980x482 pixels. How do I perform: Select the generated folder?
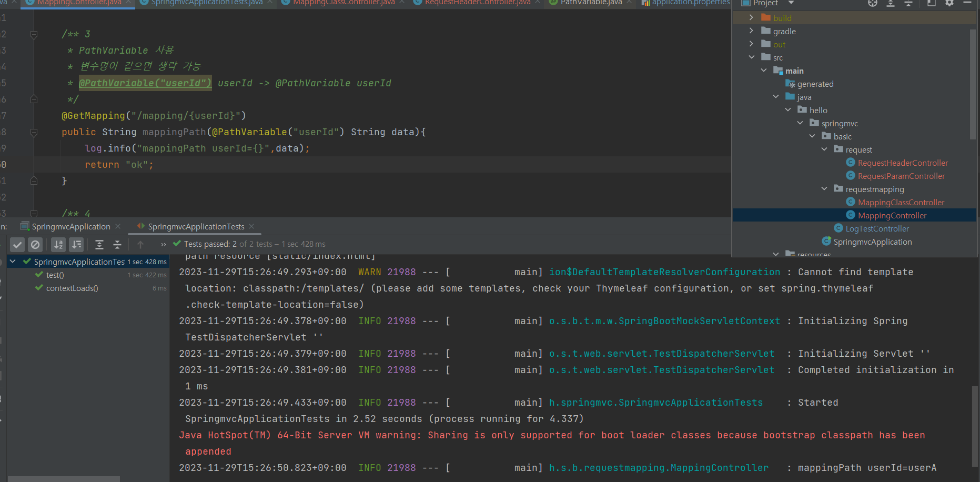click(815, 84)
